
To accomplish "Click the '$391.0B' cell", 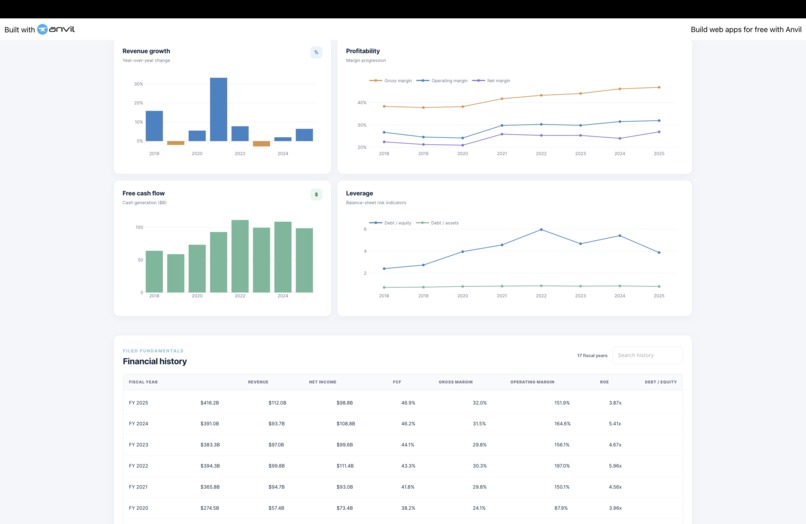I will (210, 424).
